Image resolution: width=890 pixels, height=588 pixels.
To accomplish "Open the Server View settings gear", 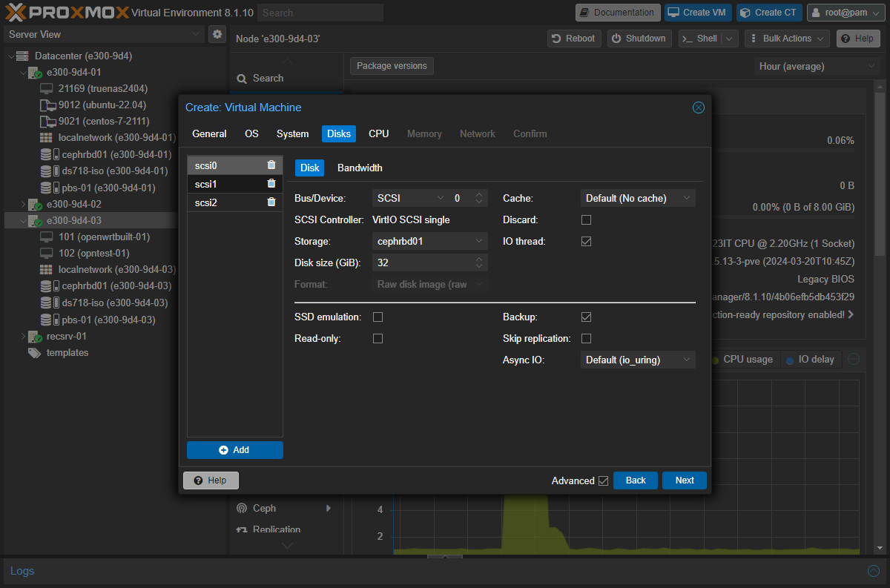I will tap(217, 34).
